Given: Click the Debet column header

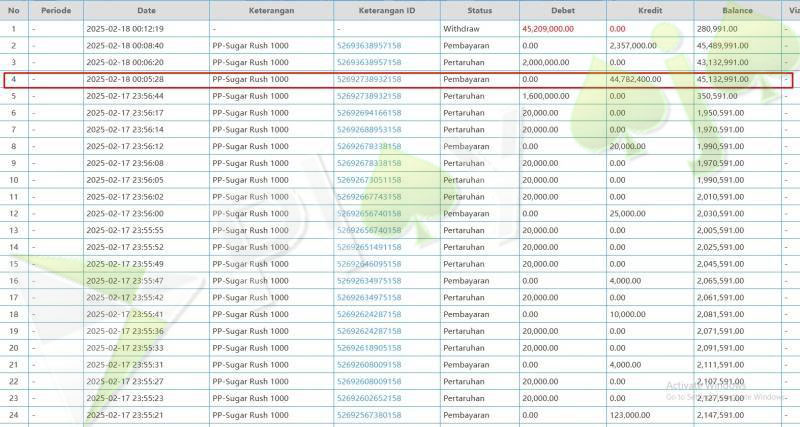Looking at the screenshot, I should pos(562,10).
